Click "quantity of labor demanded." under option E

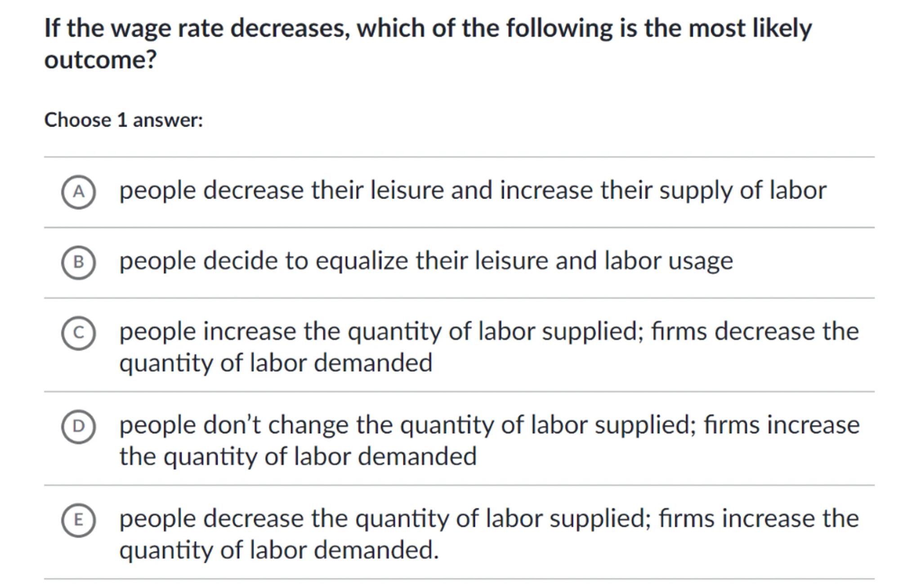(279, 550)
